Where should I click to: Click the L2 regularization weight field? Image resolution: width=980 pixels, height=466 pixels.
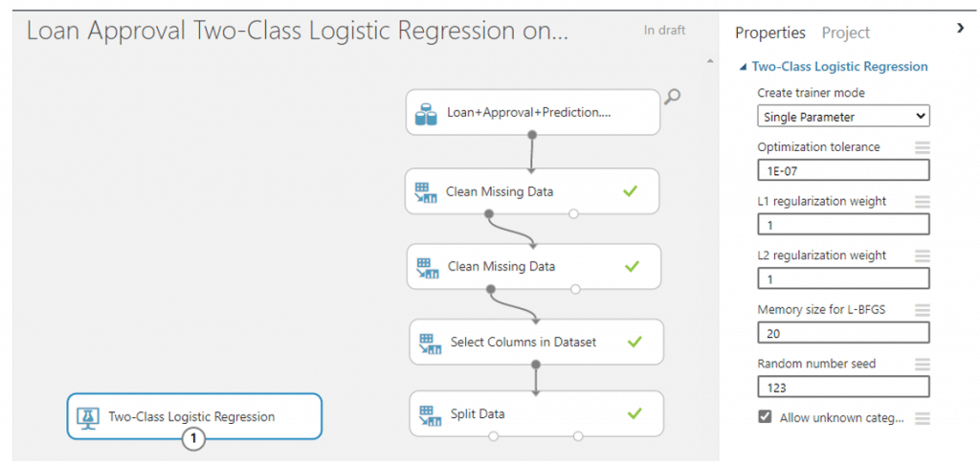pos(843,278)
